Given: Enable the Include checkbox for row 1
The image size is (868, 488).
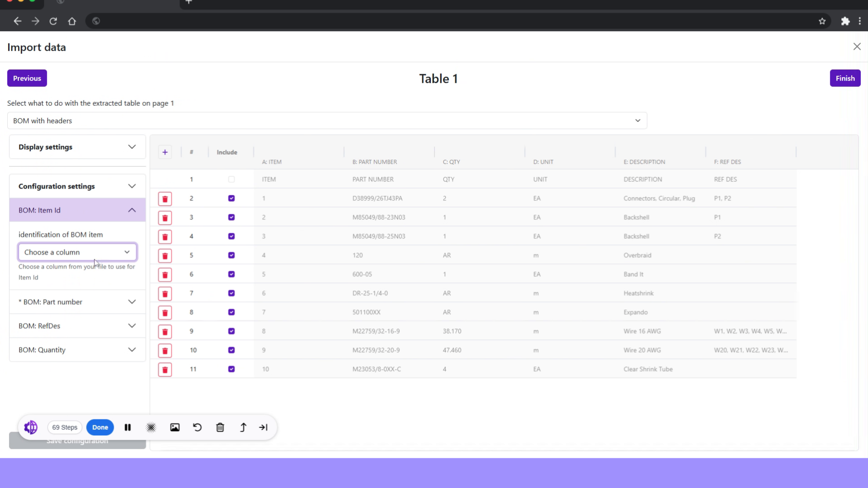Looking at the screenshot, I should tap(231, 179).
